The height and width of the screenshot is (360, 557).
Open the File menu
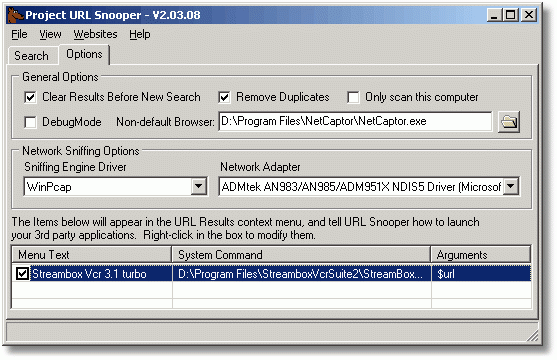(x=19, y=34)
